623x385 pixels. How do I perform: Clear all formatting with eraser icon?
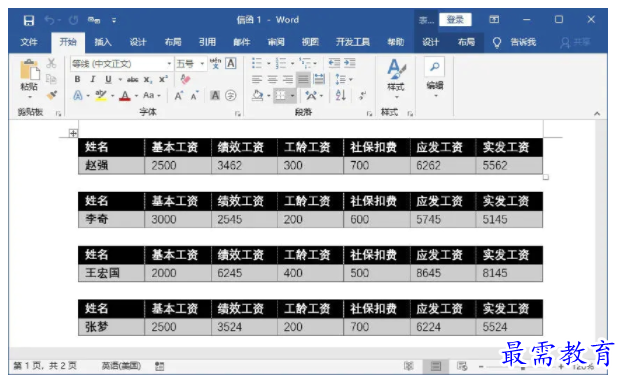[185, 79]
